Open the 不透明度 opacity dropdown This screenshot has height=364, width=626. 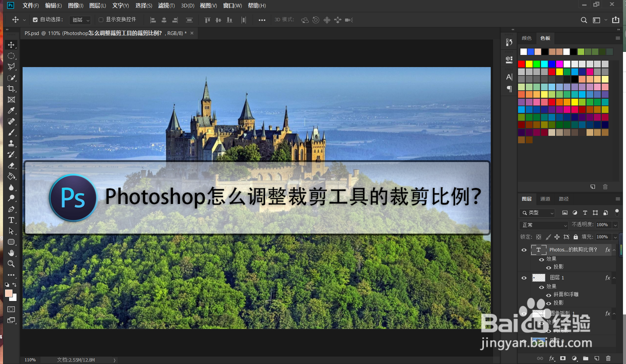pos(616,225)
